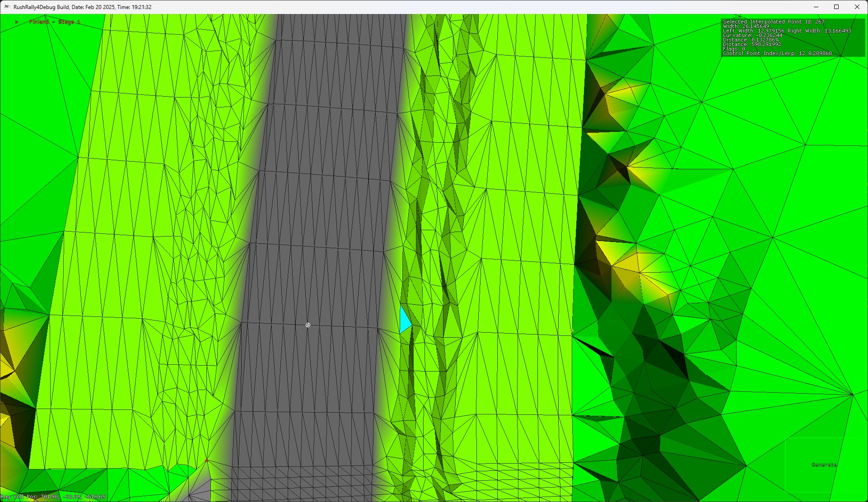Click the Selected Interpolated Point Id line
Screen dimensions: 868x502
(773, 22)
